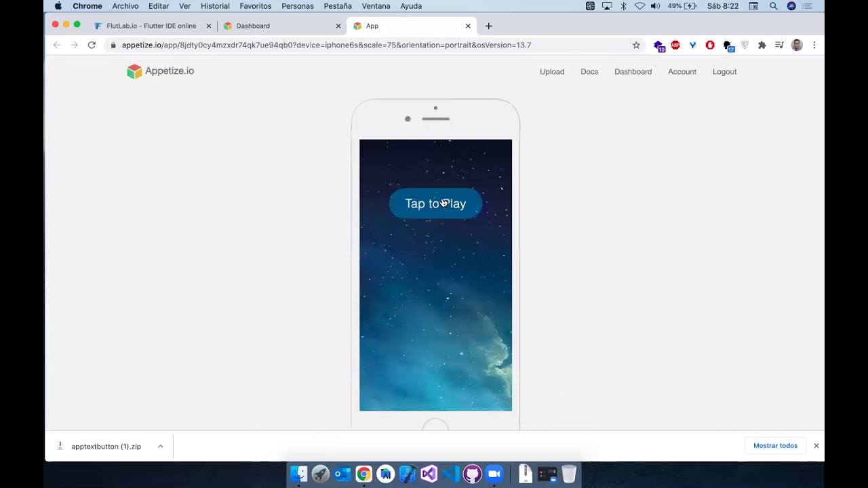Open the Historial menu in the menu bar
Image resolution: width=868 pixels, height=488 pixels.
coord(215,6)
